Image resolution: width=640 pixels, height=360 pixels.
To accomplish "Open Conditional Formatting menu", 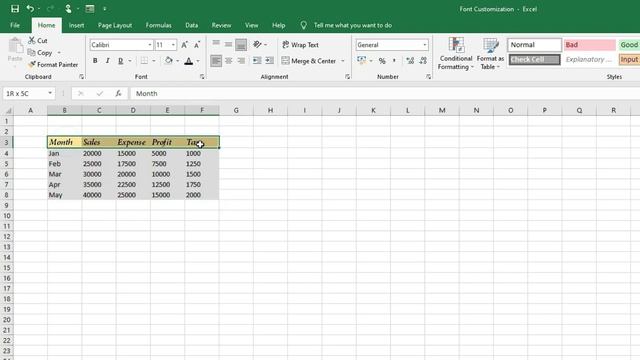I will tap(456, 53).
